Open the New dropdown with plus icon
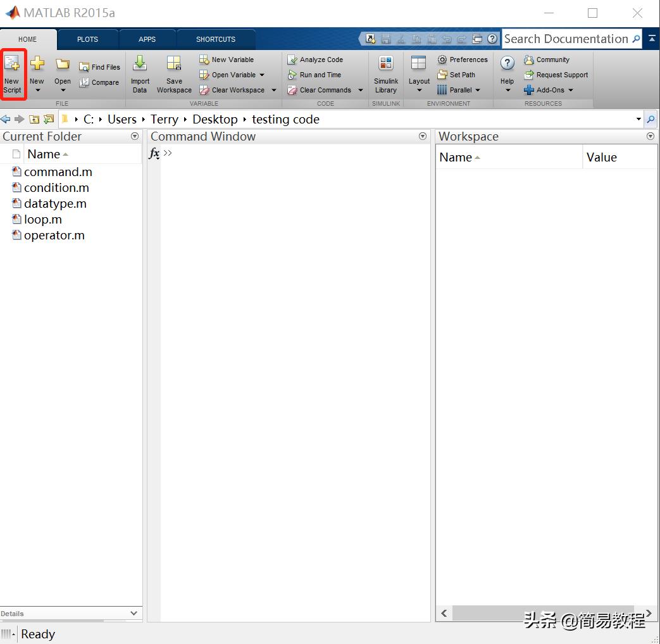The width and height of the screenshot is (660, 644). coord(37,75)
